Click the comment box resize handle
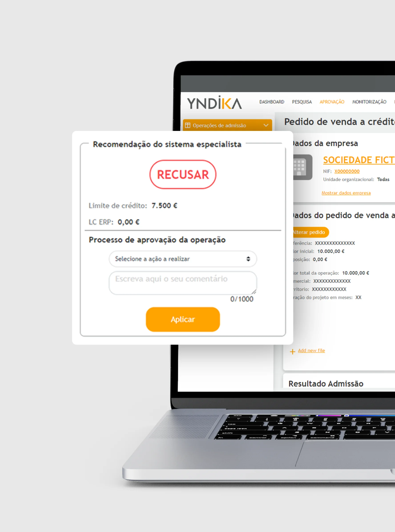 tap(254, 292)
